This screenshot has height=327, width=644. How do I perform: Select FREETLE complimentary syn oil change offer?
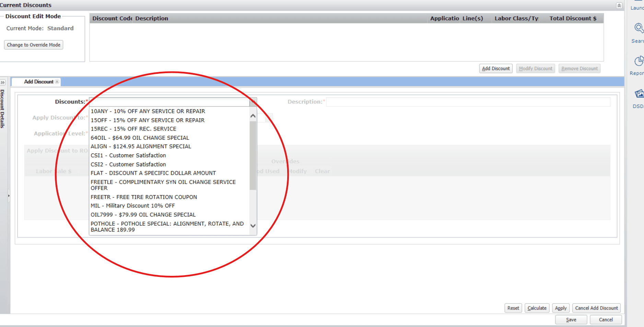point(163,185)
